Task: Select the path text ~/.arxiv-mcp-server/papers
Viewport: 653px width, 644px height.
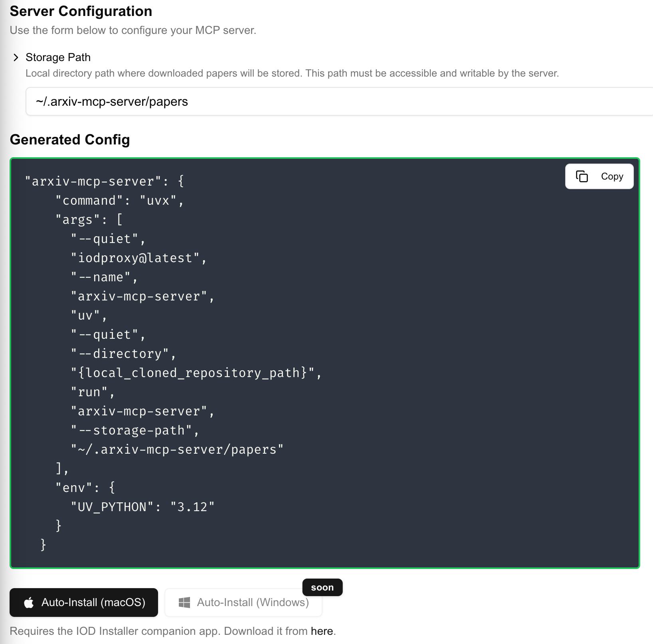Action: pos(112,101)
